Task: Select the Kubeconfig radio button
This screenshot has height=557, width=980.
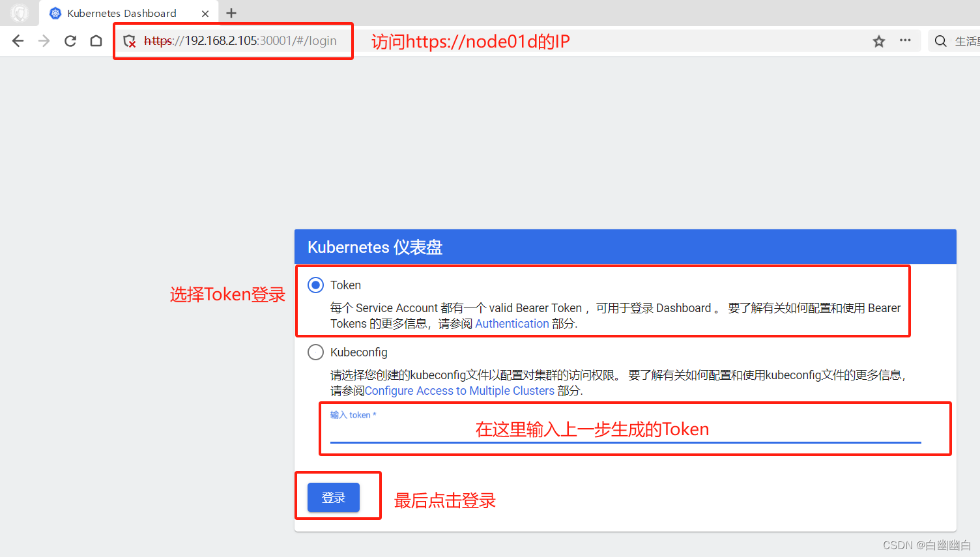Action: [315, 352]
